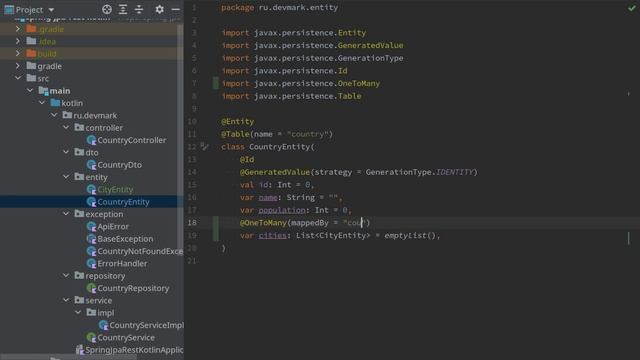Hide the Project tool window
This screenshot has width=640, height=360.
pos(176,9)
